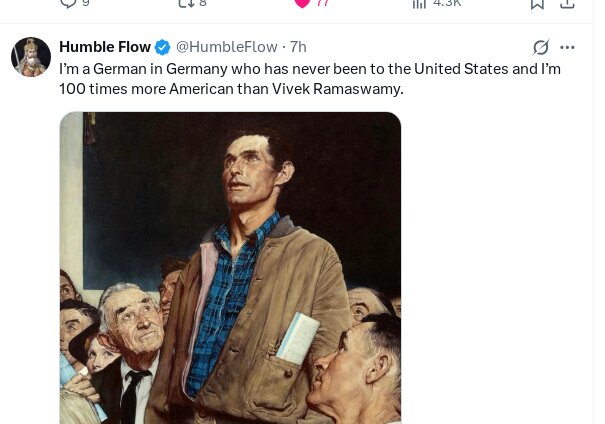The image size is (605, 424).
Task: Click the reply speech bubble icon
Action: point(68,4)
